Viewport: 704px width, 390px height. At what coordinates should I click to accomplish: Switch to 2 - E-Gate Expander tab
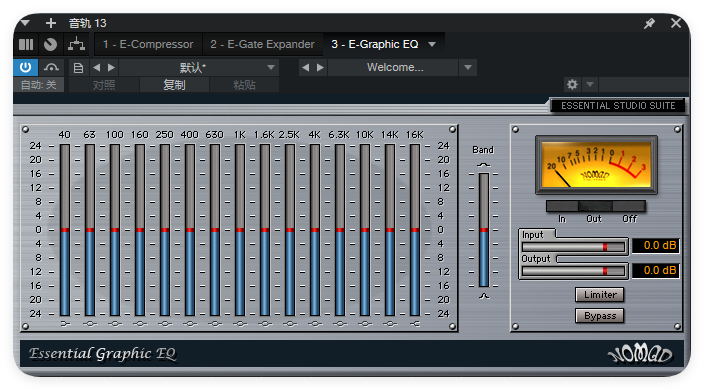point(262,44)
